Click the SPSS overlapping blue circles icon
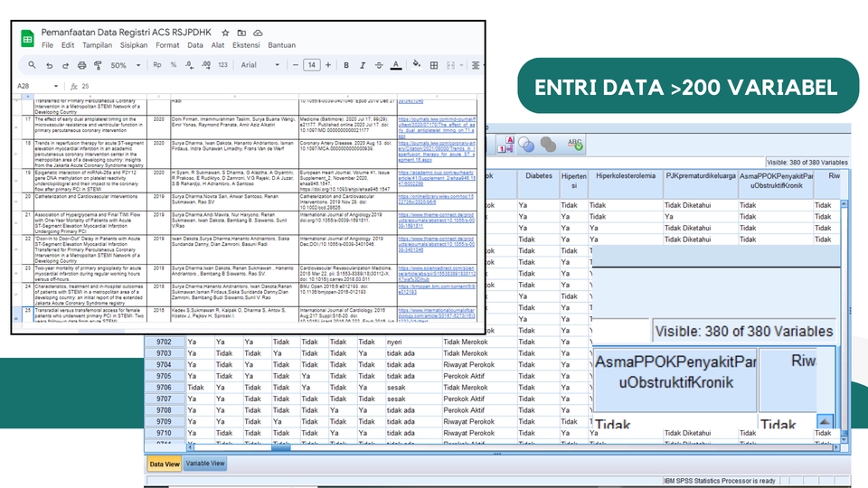The image size is (868, 488). tap(526, 145)
